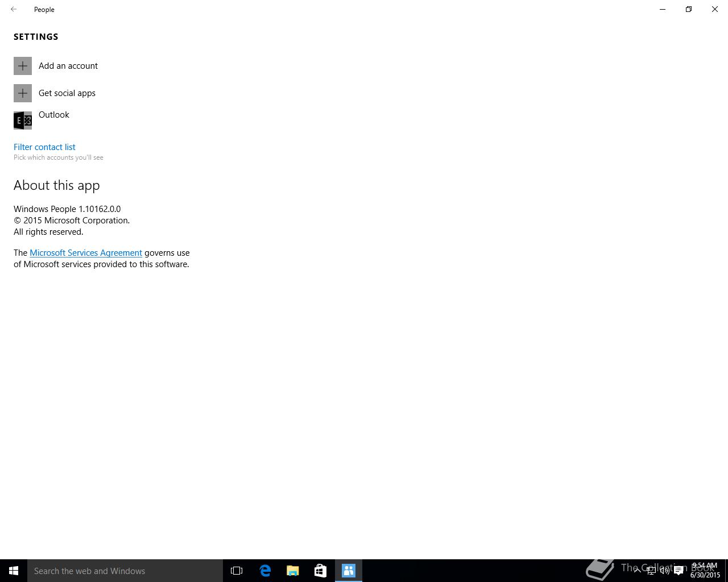Click the plus icon beside Add an account
The image size is (728, 582).
[x=23, y=66]
